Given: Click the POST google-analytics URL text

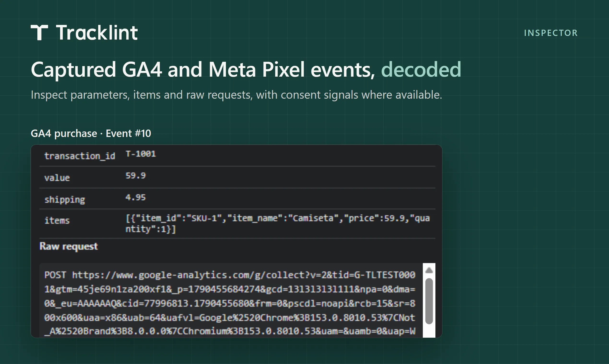Looking at the screenshot, I should pos(230,303).
